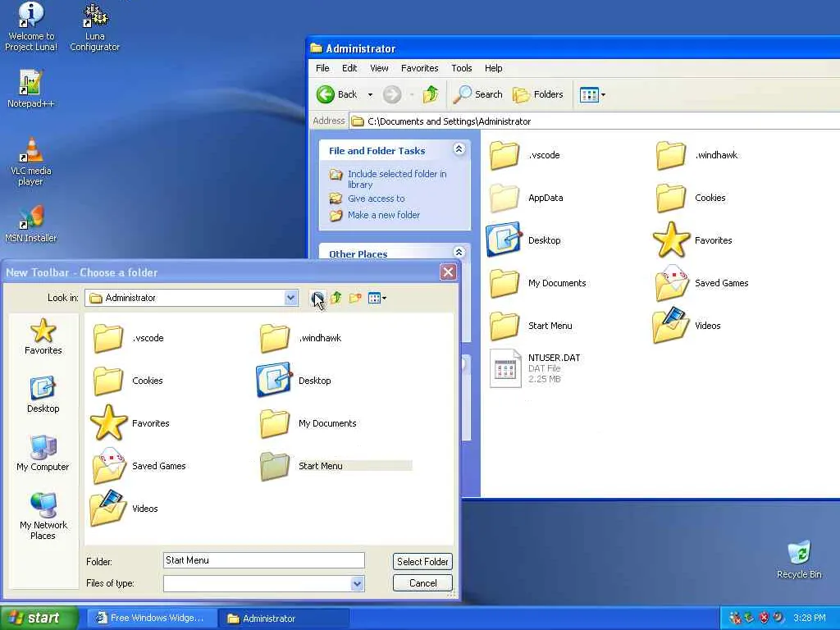Open the Edit menu
Screen dimensions: 840x630
click(x=349, y=68)
